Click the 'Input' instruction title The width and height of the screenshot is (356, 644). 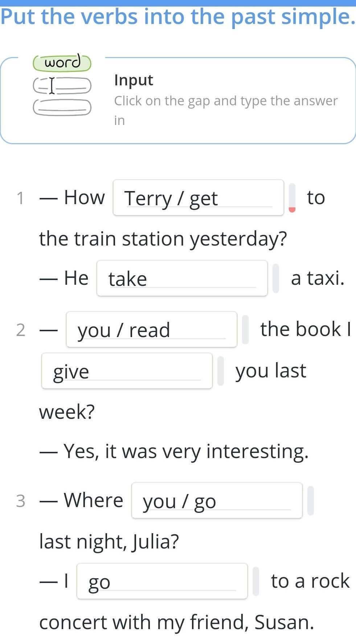pos(134,80)
